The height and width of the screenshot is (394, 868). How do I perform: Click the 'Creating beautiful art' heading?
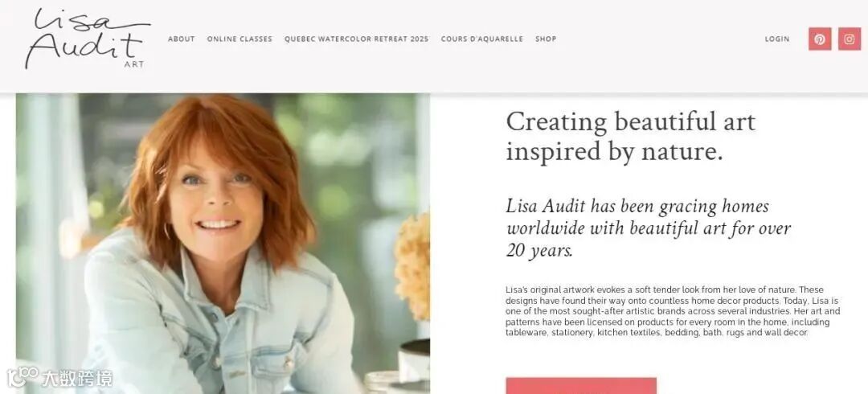631,122
